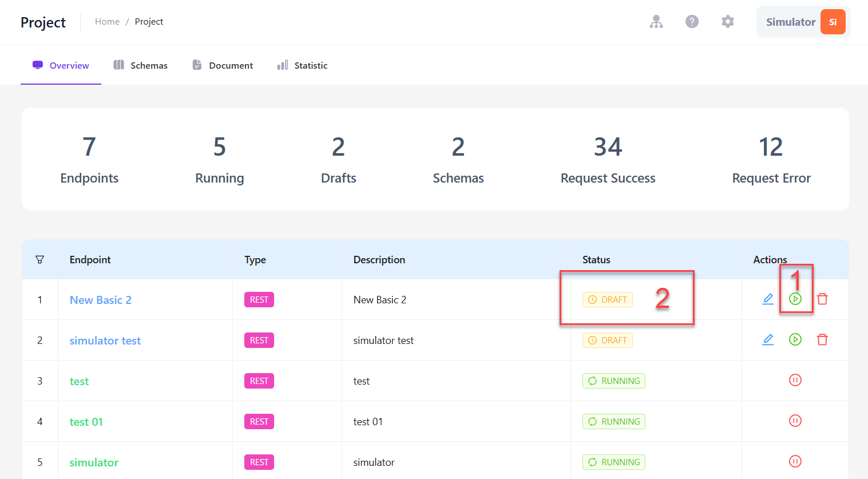Delete the New Basic 2 endpoint

pos(822,299)
